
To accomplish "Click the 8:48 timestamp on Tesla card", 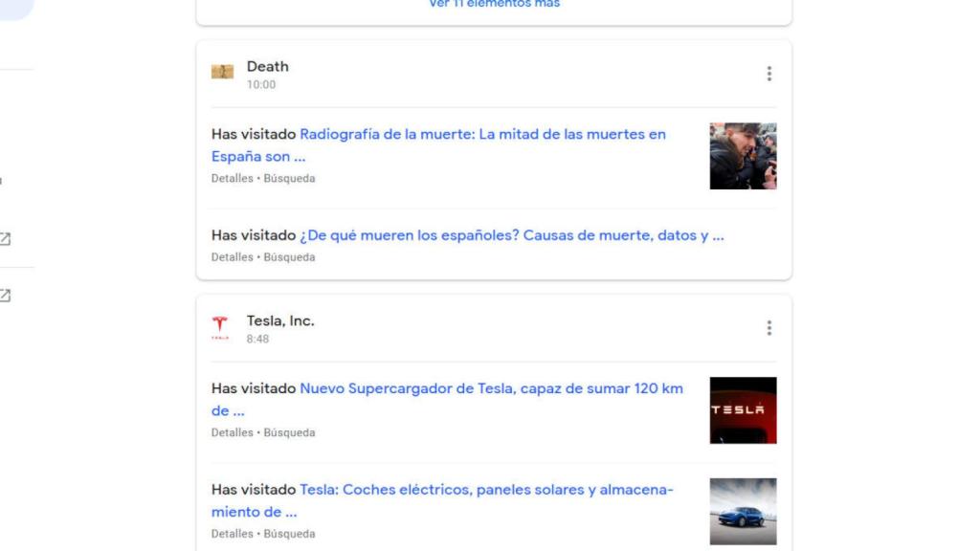I will (x=257, y=339).
